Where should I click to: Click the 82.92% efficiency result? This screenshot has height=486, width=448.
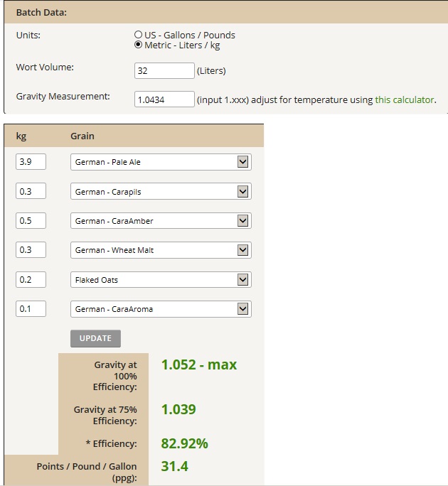[184, 443]
